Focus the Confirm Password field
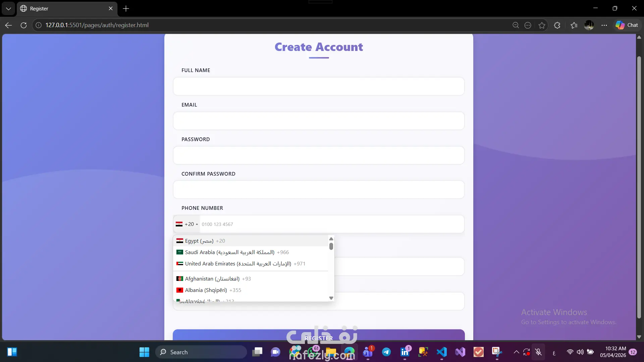Image resolution: width=644 pixels, height=362 pixels. click(319, 190)
